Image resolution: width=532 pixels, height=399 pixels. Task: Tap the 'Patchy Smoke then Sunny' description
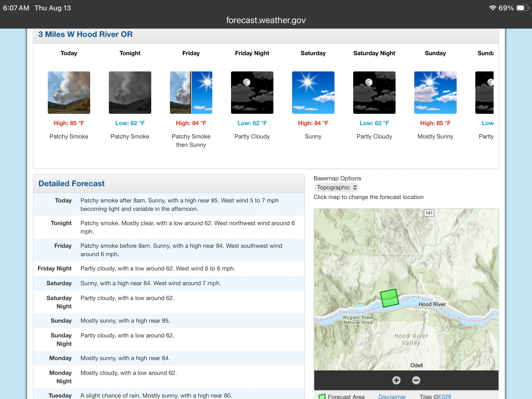coord(191,141)
